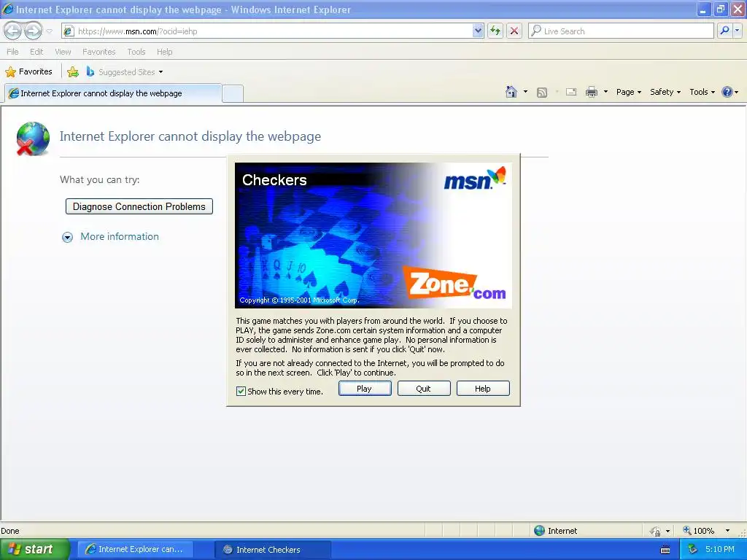747x560 pixels.
Task: Click the Print icon
Action: coord(591,92)
